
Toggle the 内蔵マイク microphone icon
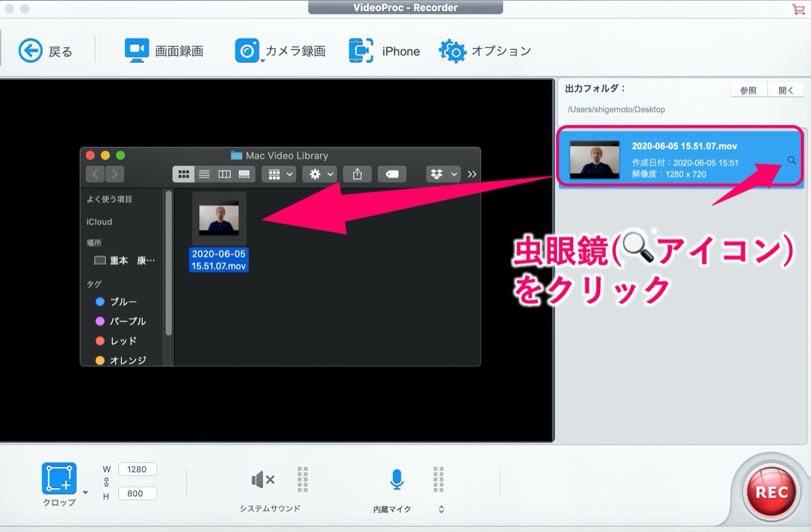(x=397, y=479)
